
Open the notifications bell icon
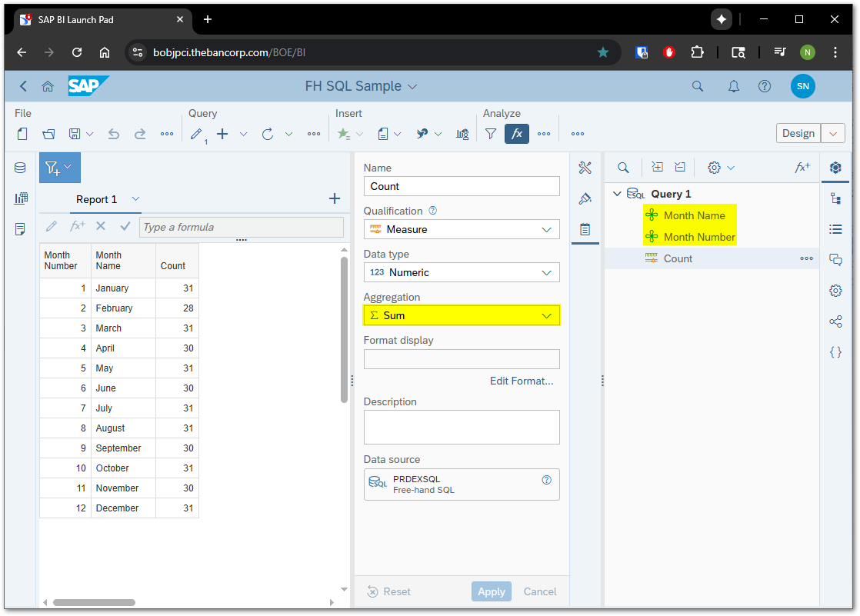pyautogui.click(x=734, y=86)
